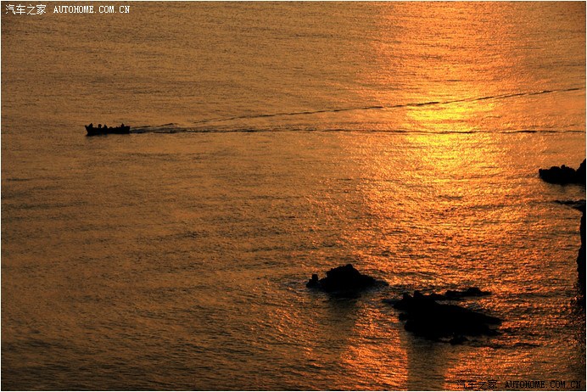This screenshot has width=587, height=392.
Task: Click the AUTOHOME.COM.CN text at top left
Action: pyautogui.click(x=92, y=9)
